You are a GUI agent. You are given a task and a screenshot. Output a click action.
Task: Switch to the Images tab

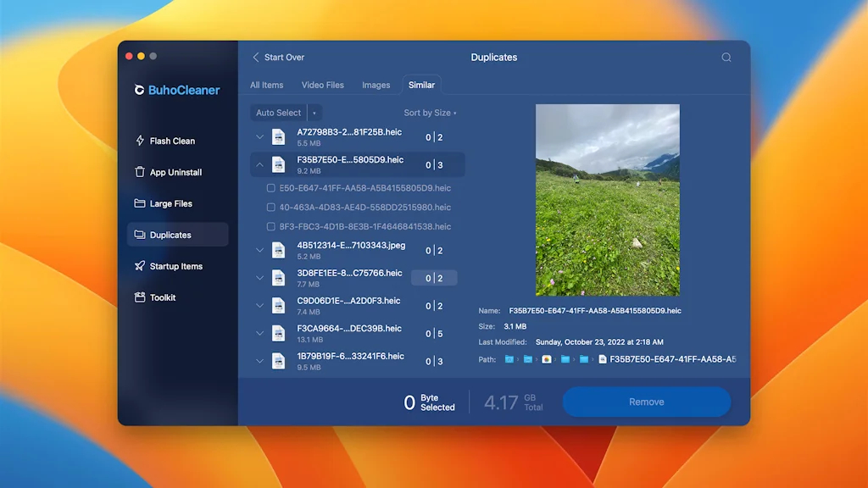(376, 85)
